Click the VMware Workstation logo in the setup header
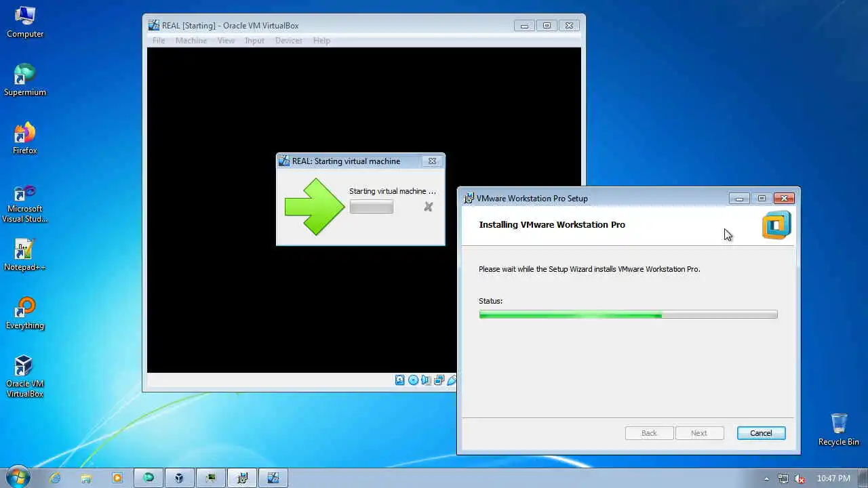 [776, 225]
